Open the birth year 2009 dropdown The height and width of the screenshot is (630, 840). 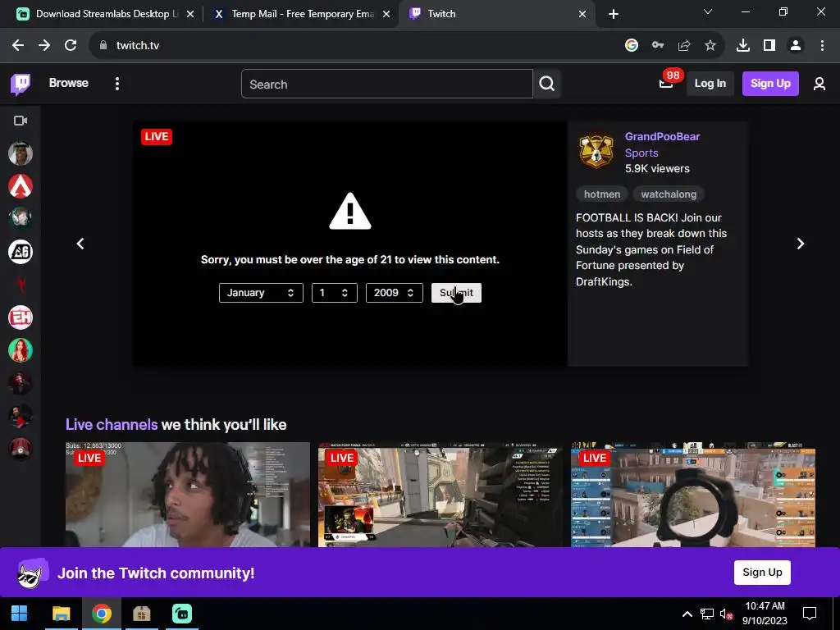coord(395,293)
